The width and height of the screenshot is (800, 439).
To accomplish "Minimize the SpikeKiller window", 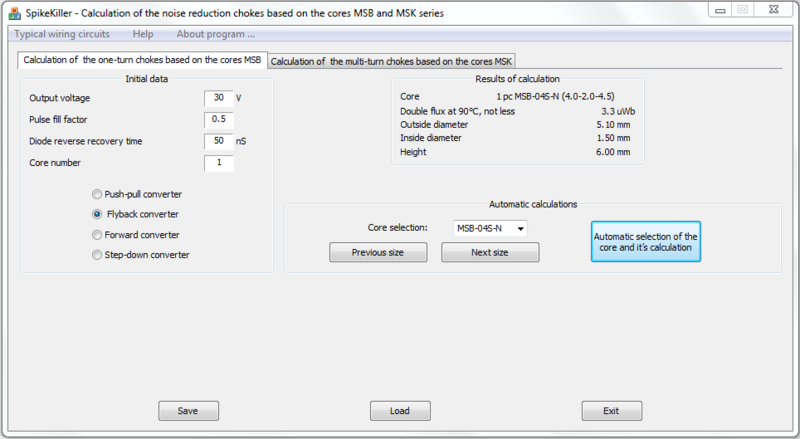I will click(x=720, y=10).
